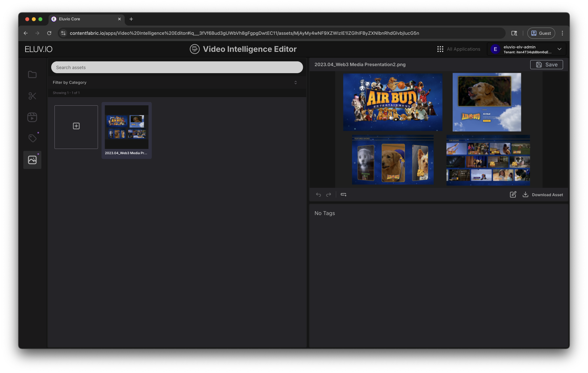The width and height of the screenshot is (588, 373).
Task: Select the scissors clip tool
Action: [x=32, y=96]
